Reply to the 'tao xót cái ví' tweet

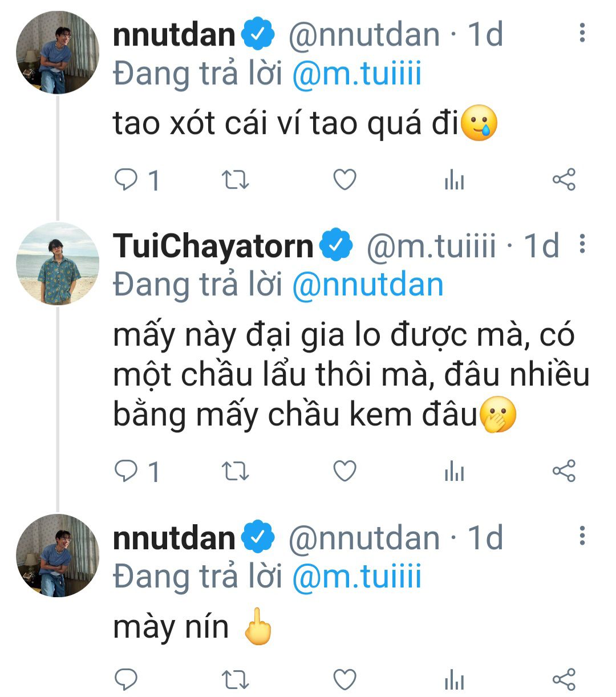126,180
